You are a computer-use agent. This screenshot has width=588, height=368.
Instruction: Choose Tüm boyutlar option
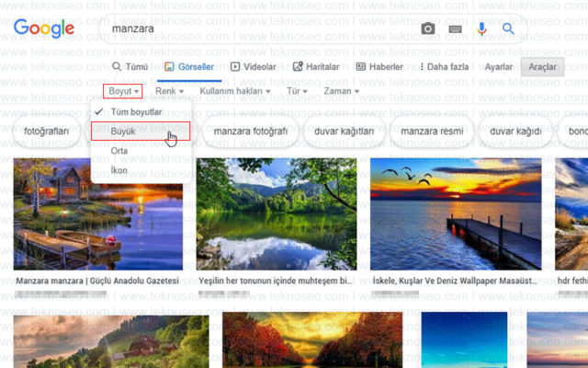click(x=141, y=112)
